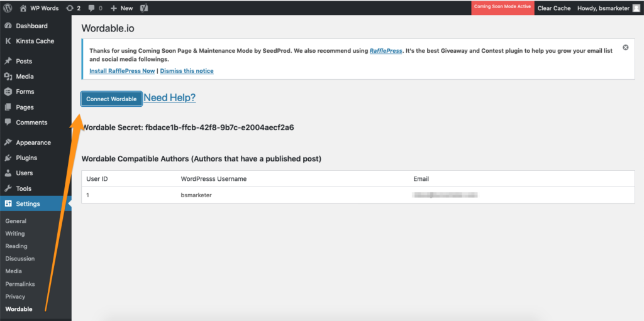Dismiss the SeedProd notice with X icon
This screenshot has width=644, height=321.
tap(625, 48)
